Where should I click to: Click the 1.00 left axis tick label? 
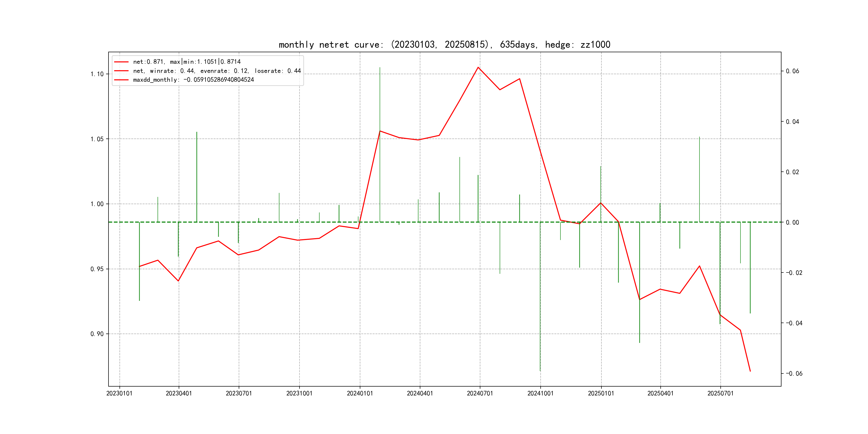[x=97, y=204]
